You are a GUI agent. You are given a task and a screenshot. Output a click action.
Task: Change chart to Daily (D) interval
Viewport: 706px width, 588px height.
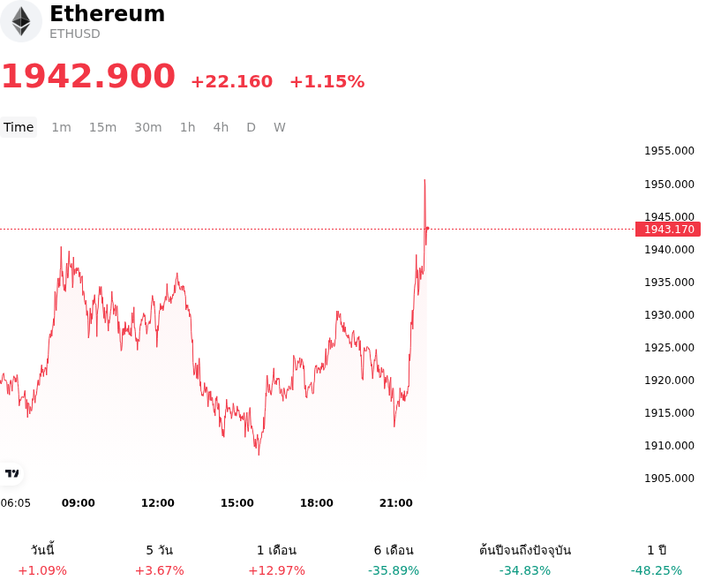[252, 127]
